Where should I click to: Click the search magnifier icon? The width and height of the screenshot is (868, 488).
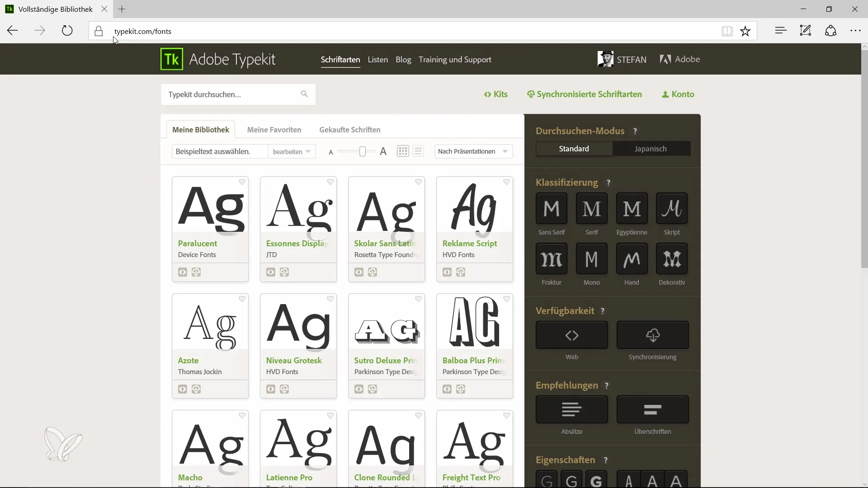304,94
